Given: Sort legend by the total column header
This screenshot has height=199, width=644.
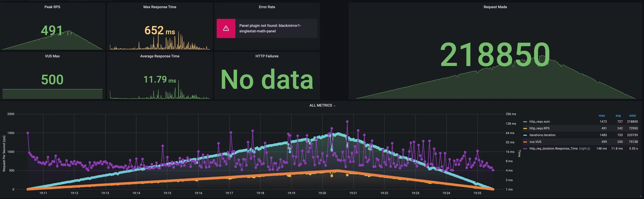Looking at the screenshot, I should point(632,116).
